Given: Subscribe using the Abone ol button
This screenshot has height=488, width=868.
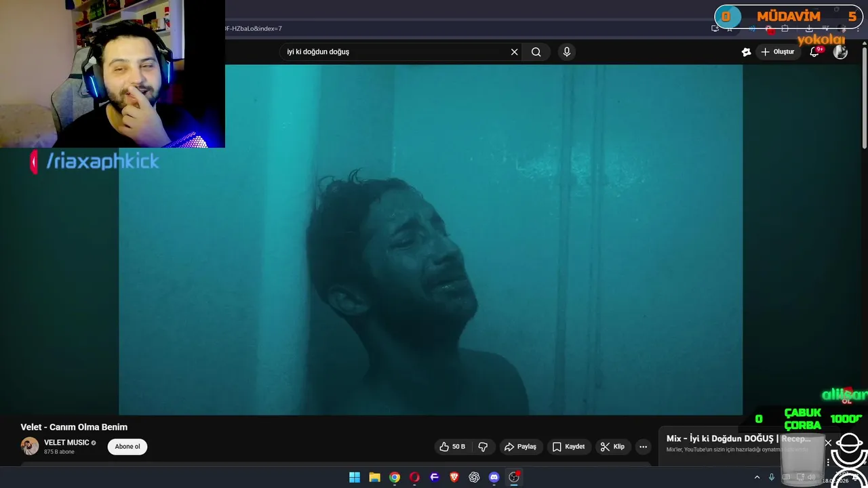Looking at the screenshot, I should 127,447.
